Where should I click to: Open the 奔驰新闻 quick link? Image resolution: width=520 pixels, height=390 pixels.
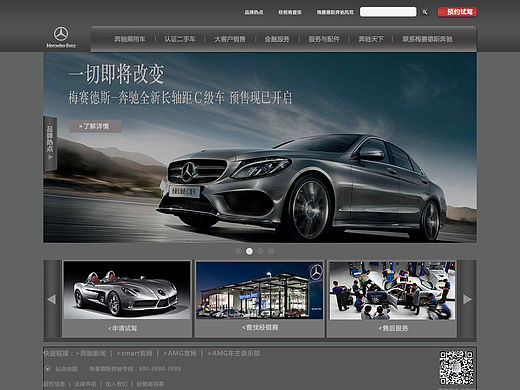(91, 353)
